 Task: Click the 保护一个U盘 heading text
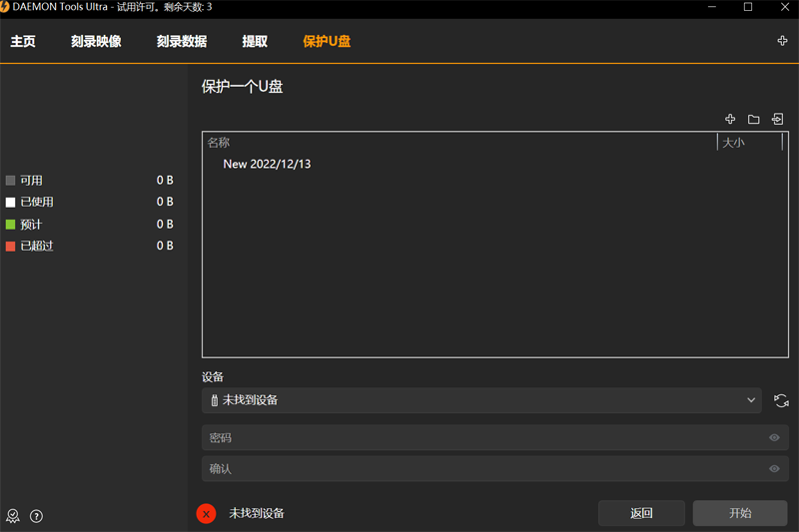(x=242, y=87)
